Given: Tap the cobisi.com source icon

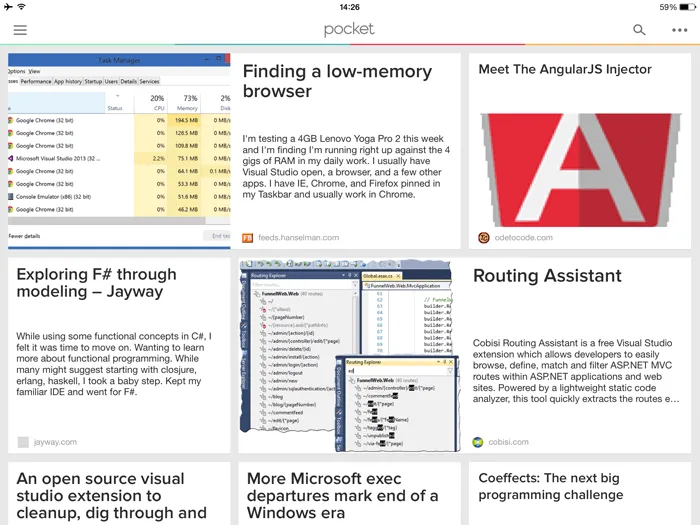Looking at the screenshot, I should (479, 442).
